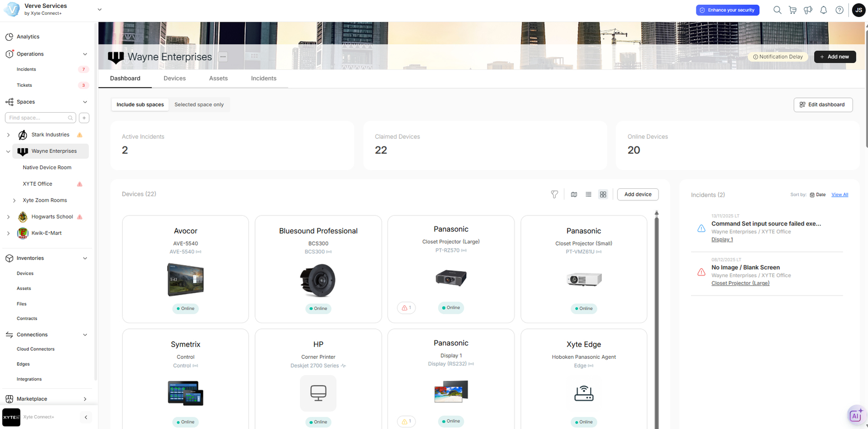The width and height of the screenshot is (868, 429).
Task: Open the notifications bell
Action: pos(824,10)
